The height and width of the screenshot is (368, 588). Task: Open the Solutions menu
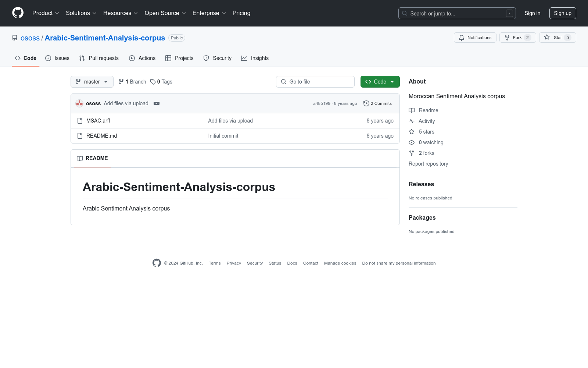point(81,13)
